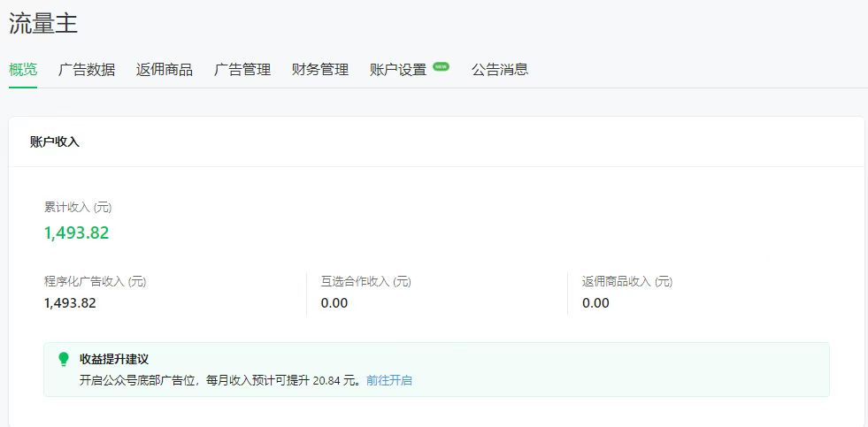Click the 程序化广告收入 (元) label
The image size is (868, 427).
click(x=96, y=281)
